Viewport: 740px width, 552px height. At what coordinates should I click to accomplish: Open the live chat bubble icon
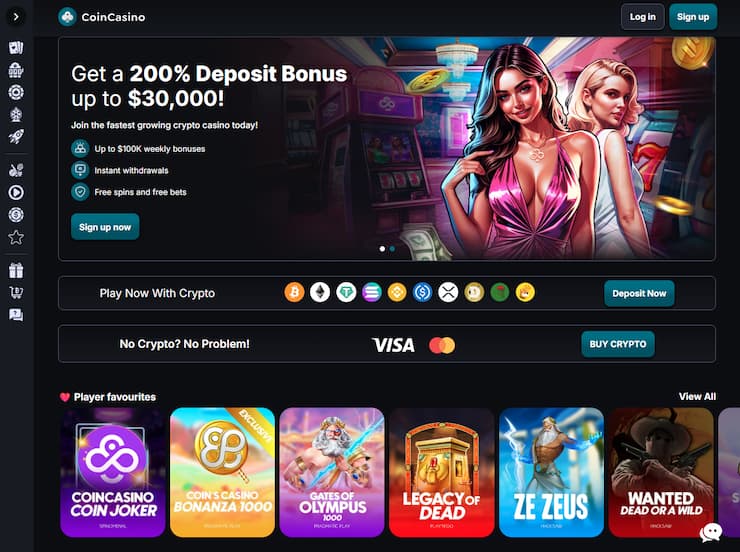point(711,532)
